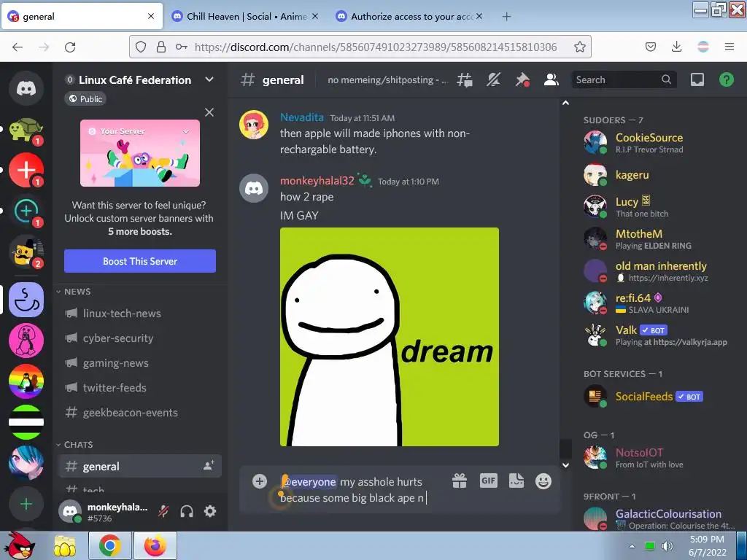747x560 pixels.
Task: Switch to Chill Heaven browser tab
Action: coord(245,16)
